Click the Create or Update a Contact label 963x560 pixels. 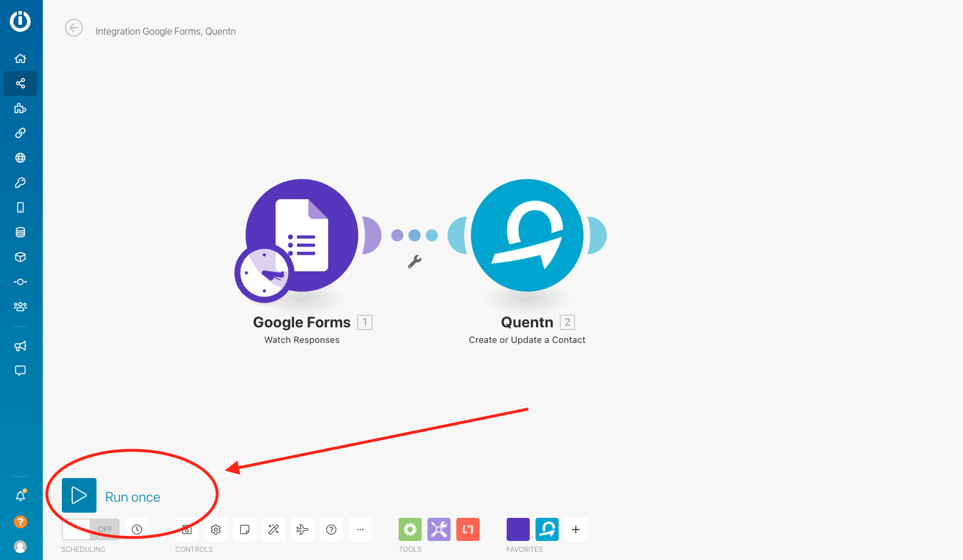[527, 340]
